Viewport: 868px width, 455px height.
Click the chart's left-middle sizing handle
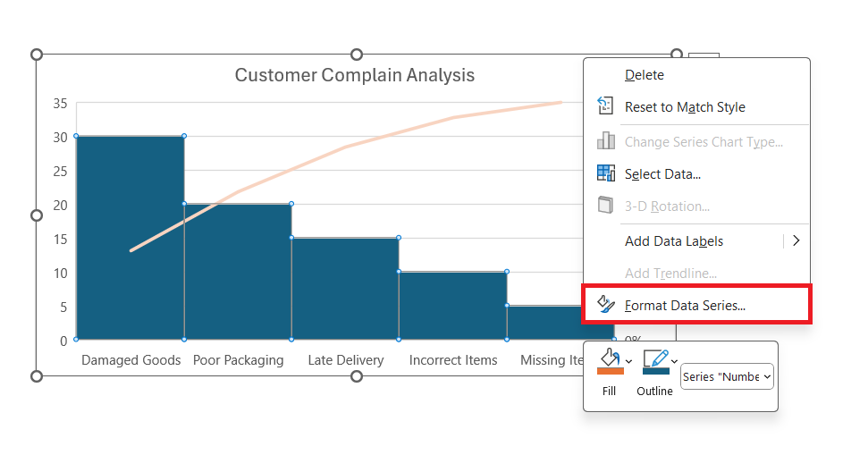[37, 215]
